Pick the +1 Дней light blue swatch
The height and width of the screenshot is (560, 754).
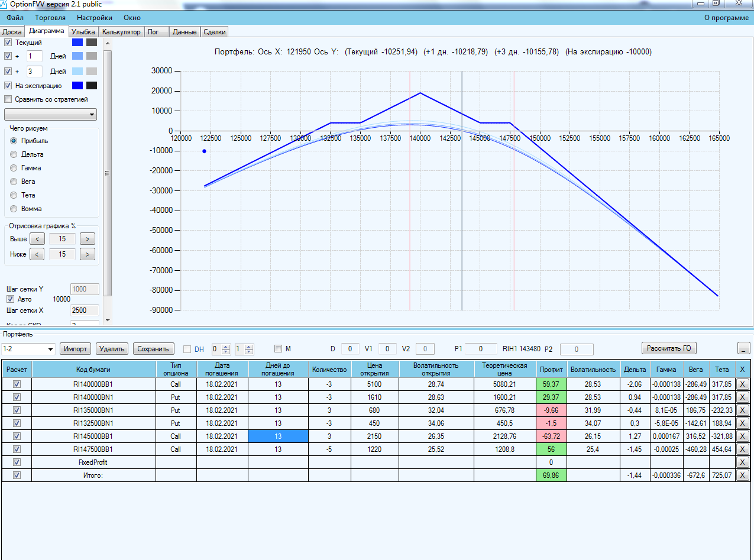click(x=77, y=56)
